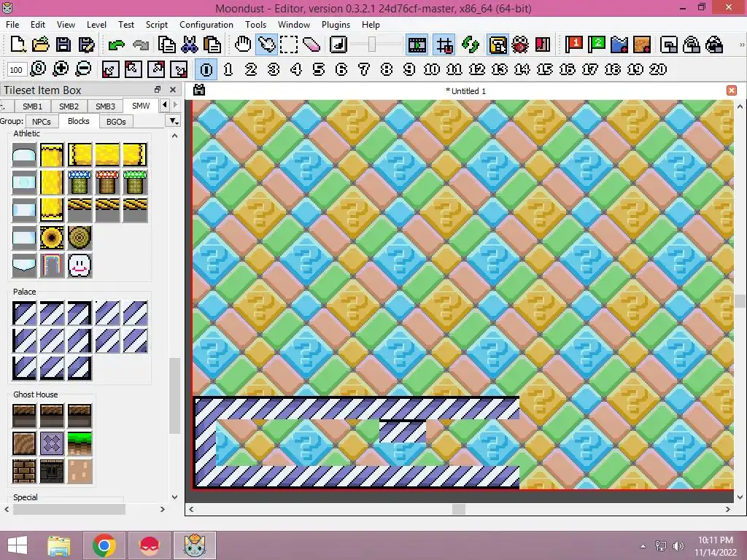Expand the toolbar overflow chevron
The image size is (747, 560).
[x=741, y=44]
